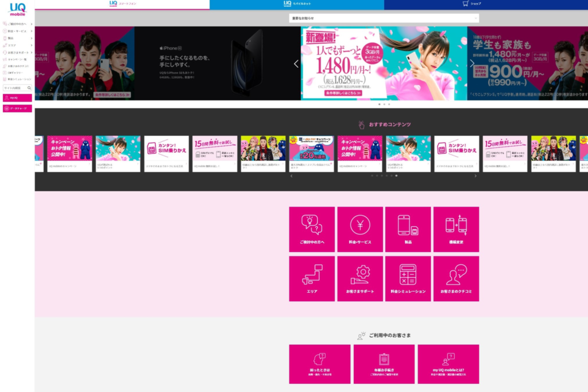Open the black iPhone SE banner
588x392 pixels.
pyautogui.click(x=218, y=63)
